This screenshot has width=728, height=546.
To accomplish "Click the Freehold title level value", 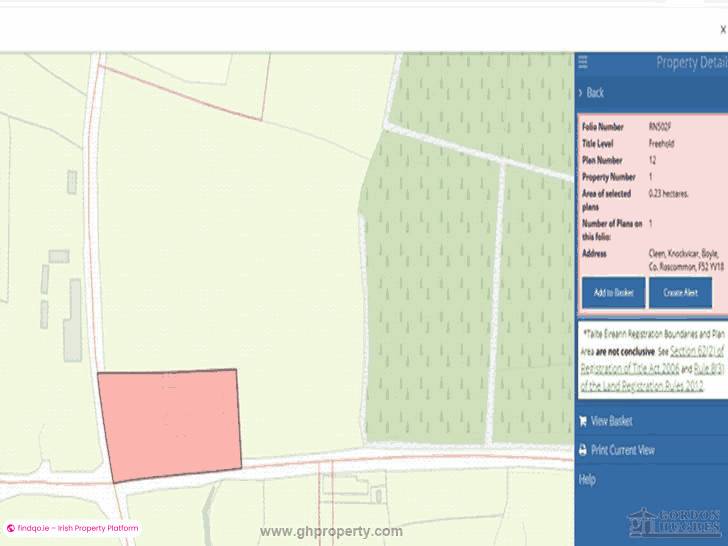I will click(x=661, y=143).
